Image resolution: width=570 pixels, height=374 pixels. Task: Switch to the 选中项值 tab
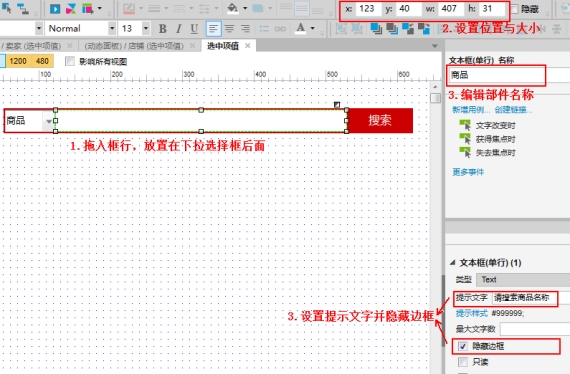click(x=223, y=46)
